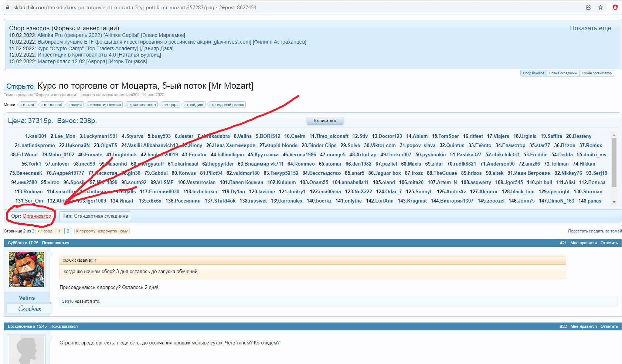The image size is (622, 364).
Task: Open Velins' cat avatar picture
Action: (x=27, y=269)
